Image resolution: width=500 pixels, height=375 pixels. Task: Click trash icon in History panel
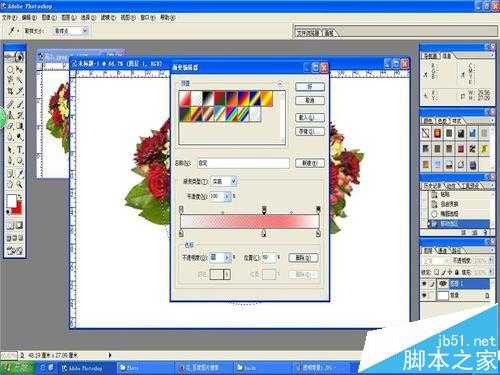tap(486, 232)
